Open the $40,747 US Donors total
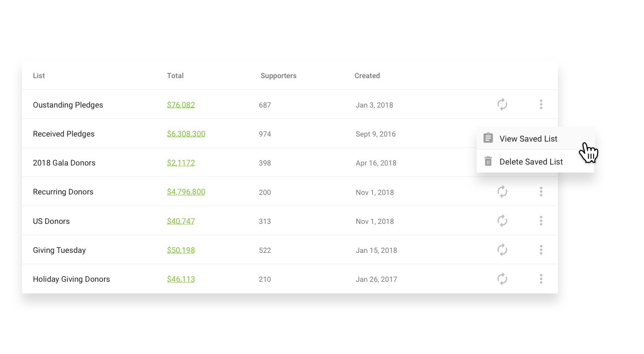 [181, 221]
